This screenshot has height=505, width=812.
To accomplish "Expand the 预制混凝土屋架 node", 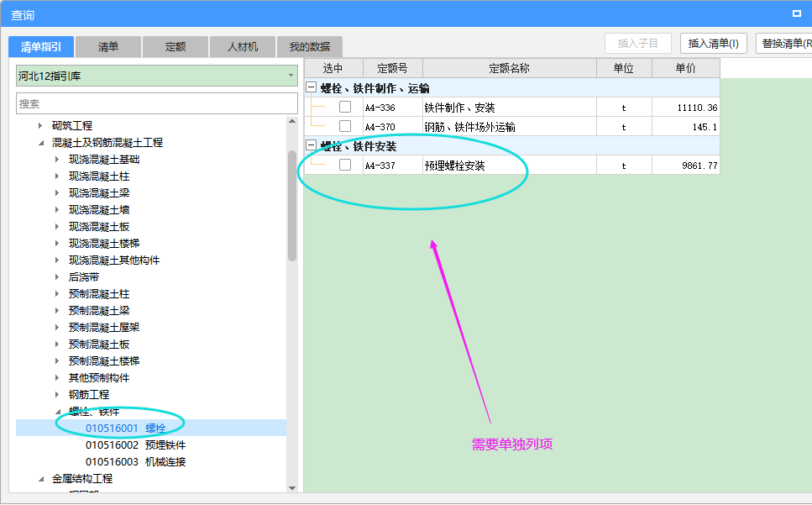I will (57, 327).
